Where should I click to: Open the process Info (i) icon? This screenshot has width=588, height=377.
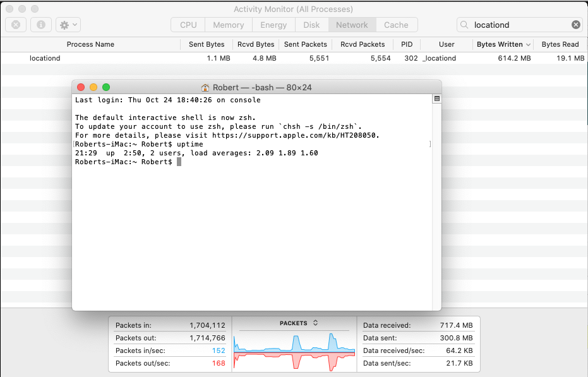[41, 25]
